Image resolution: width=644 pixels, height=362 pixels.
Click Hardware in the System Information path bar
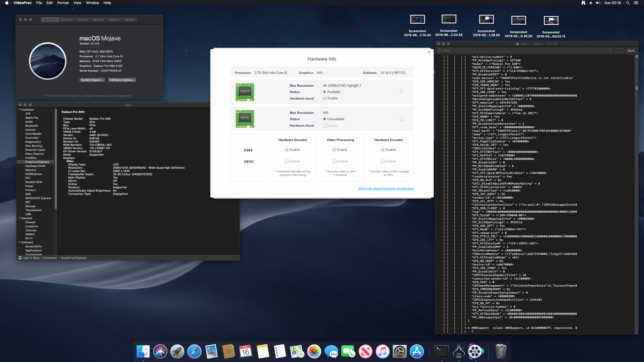(x=50, y=258)
